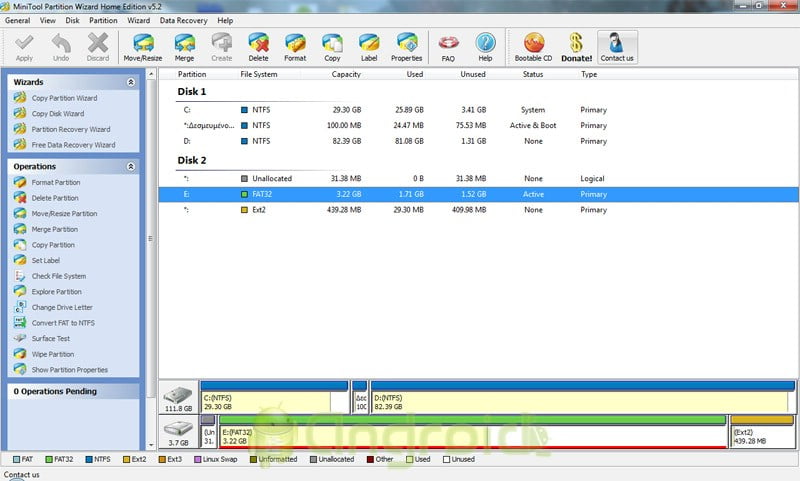This screenshot has height=481, width=800.
Task: Click the Contact us toolbar button
Action: (617, 47)
